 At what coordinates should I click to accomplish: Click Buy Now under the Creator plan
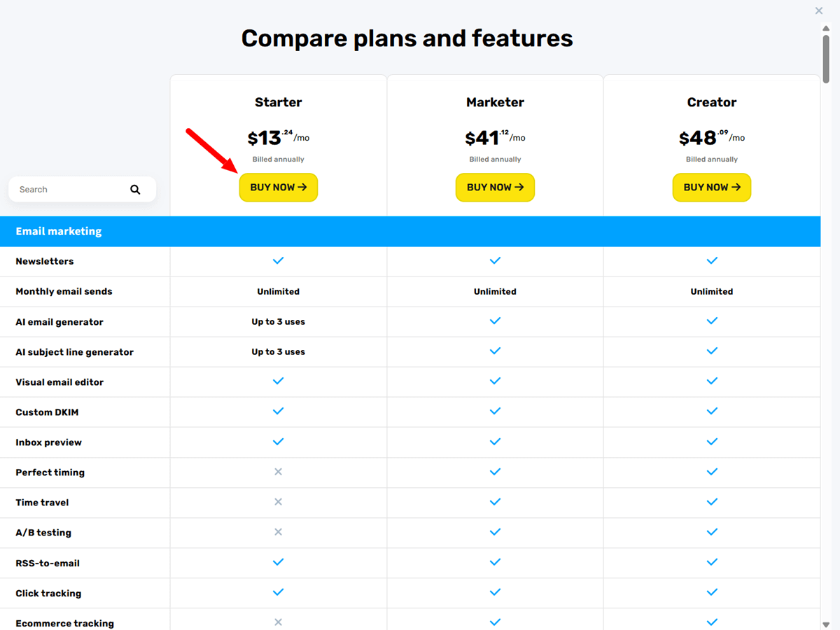[x=712, y=187]
